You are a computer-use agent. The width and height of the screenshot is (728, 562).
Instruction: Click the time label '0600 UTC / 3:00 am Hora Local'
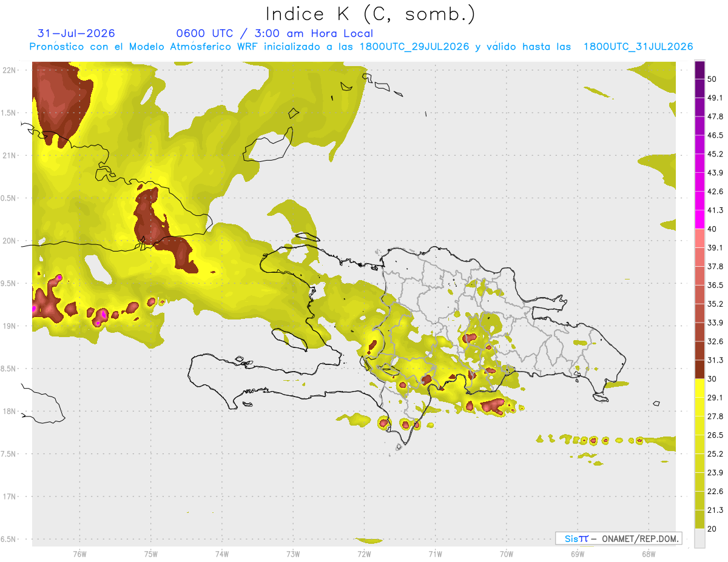(x=275, y=33)
